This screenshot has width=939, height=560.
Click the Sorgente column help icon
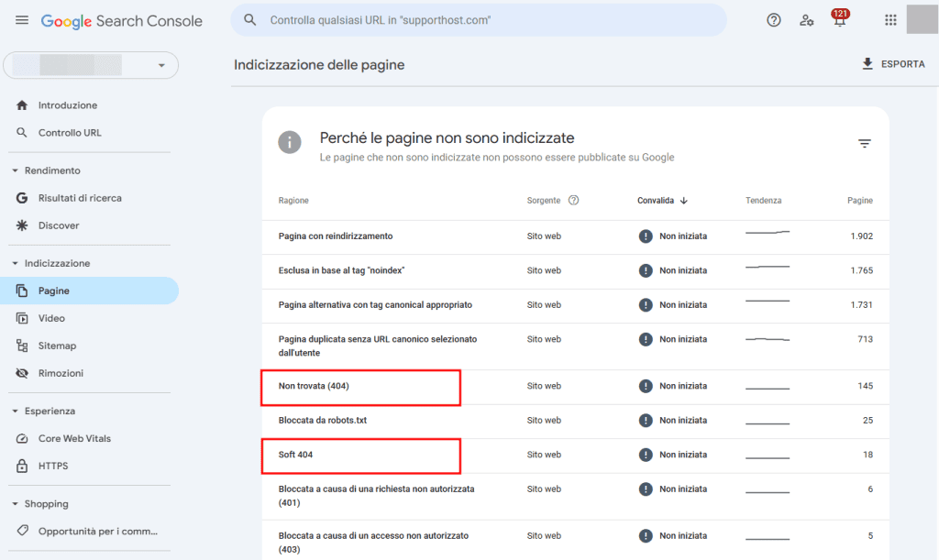[x=573, y=200]
